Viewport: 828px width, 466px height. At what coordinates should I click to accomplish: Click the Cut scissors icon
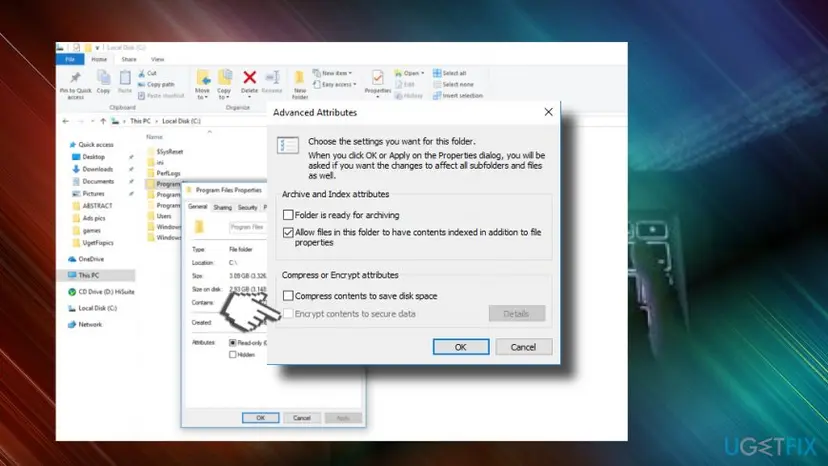click(142, 73)
